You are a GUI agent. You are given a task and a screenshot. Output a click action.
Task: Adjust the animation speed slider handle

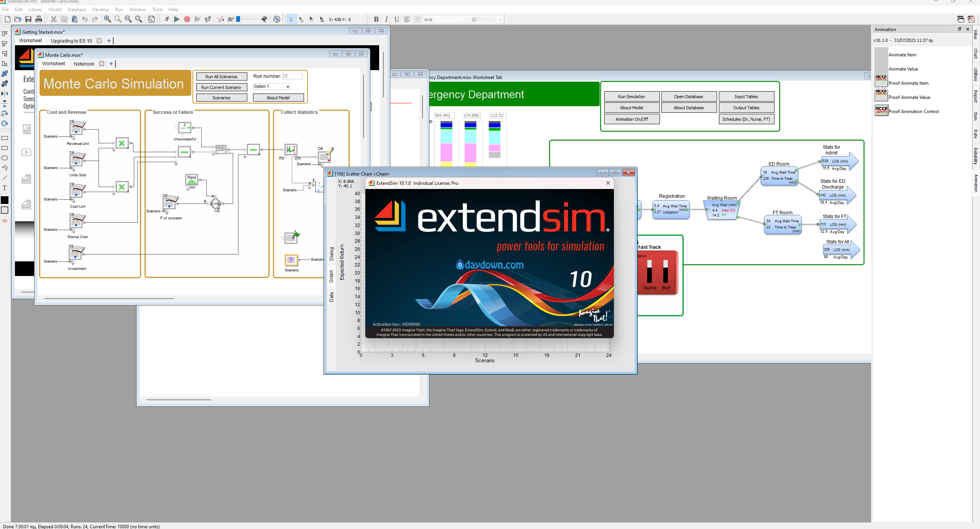[x=238, y=19]
